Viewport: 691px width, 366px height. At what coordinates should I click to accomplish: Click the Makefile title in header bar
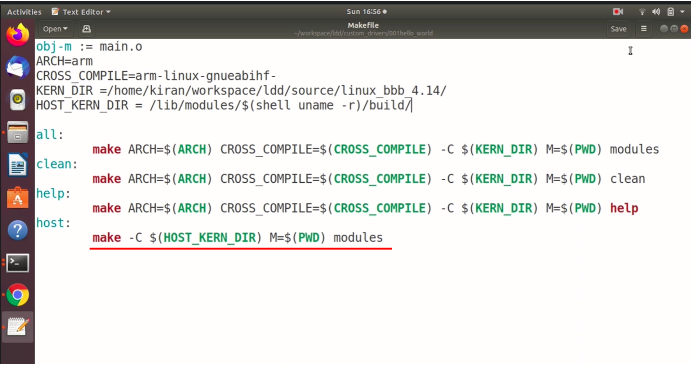coord(363,26)
